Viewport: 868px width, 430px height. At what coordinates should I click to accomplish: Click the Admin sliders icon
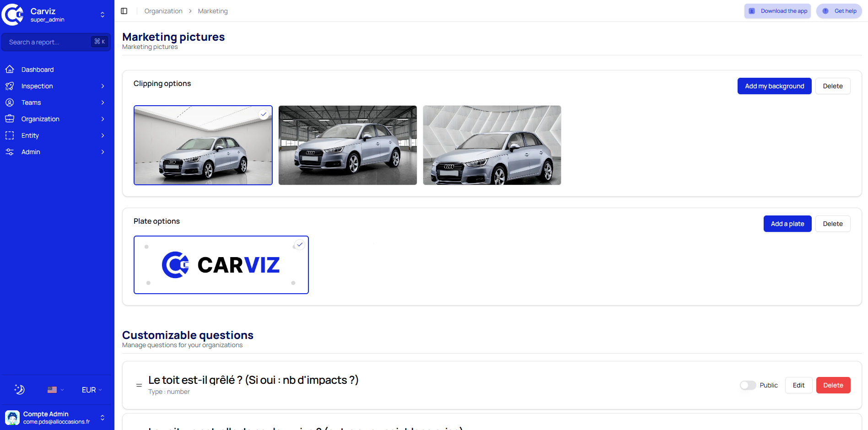10,152
